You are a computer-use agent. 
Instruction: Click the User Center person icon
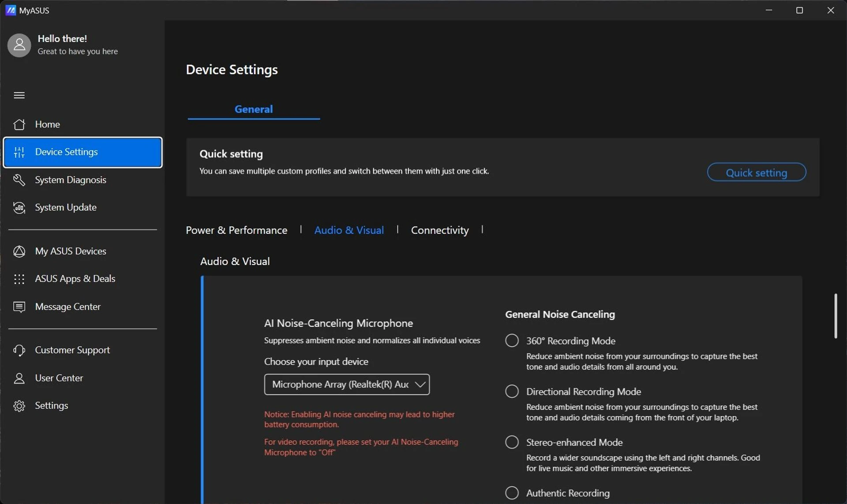click(19, 378)
